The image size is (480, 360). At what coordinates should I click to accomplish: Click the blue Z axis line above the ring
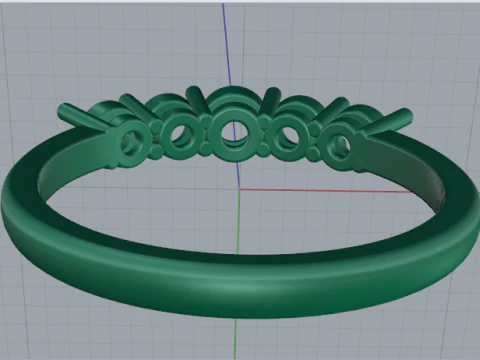(x=227, y=43)
